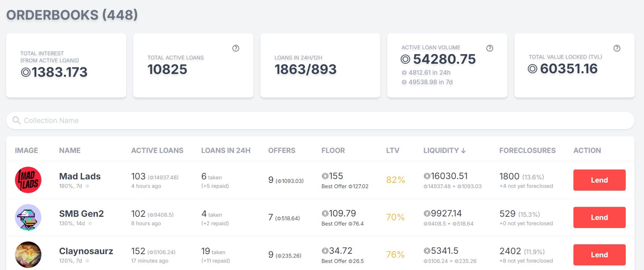Type in the Collection Name search field

coord(320,121)
